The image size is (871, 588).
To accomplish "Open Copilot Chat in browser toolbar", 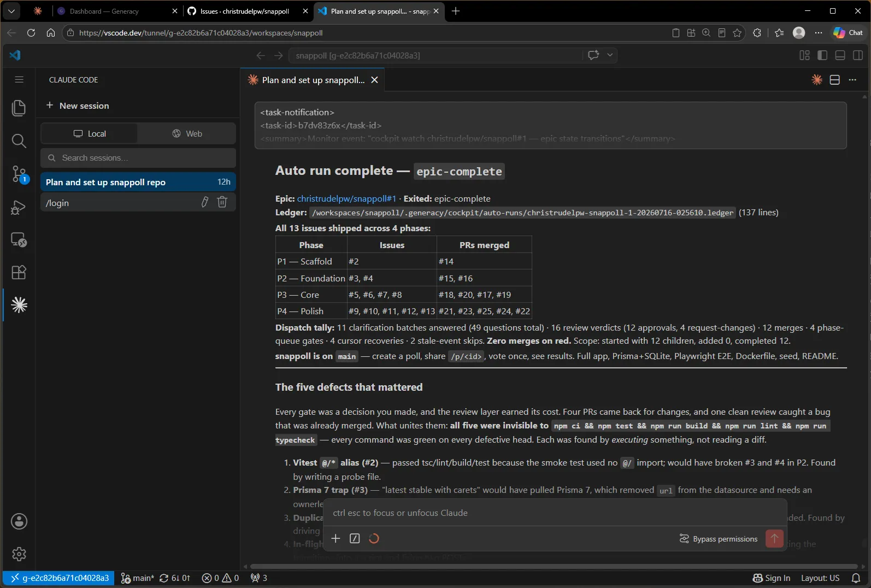I will (x=848, y=33).
